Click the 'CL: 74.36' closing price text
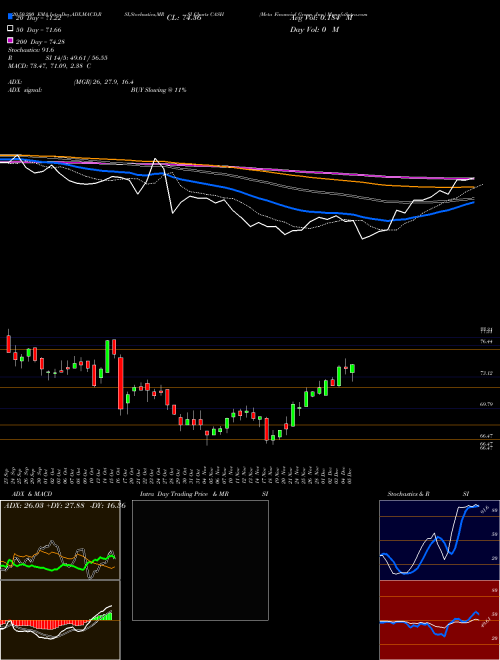500x660 pixels. [184, 18]
